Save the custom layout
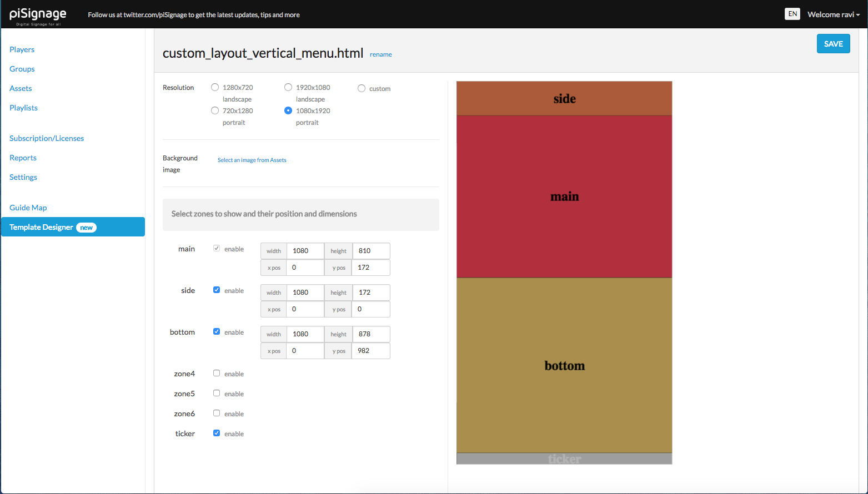The height and width of the screenshot is (494, 868). click(833, 44)
